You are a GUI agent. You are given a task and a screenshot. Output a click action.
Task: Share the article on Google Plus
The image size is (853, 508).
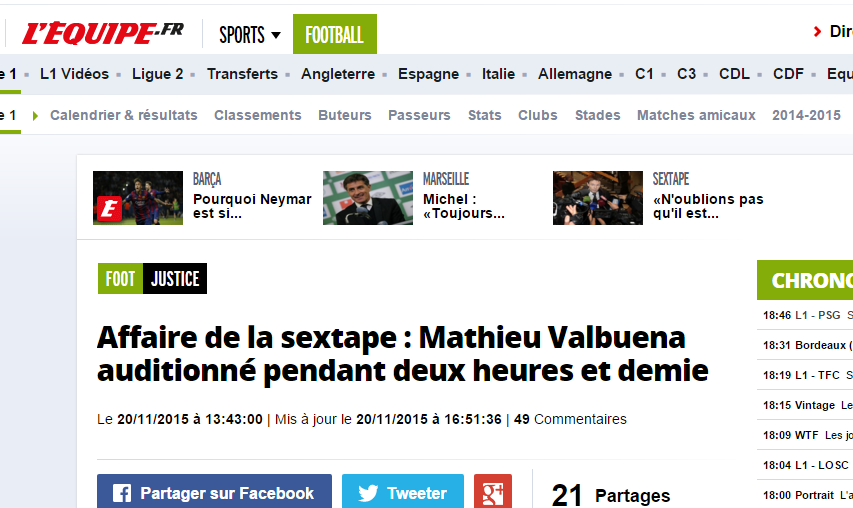click(x=493, y=492)
